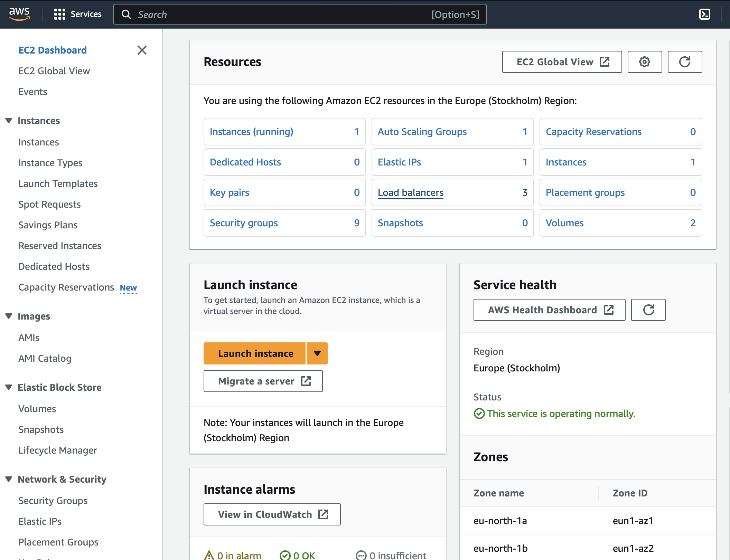The height and width of the screenshot is (560, 730).
Task: Open Reserved Instances in sidebar
Action: click(x=60, y=246)
